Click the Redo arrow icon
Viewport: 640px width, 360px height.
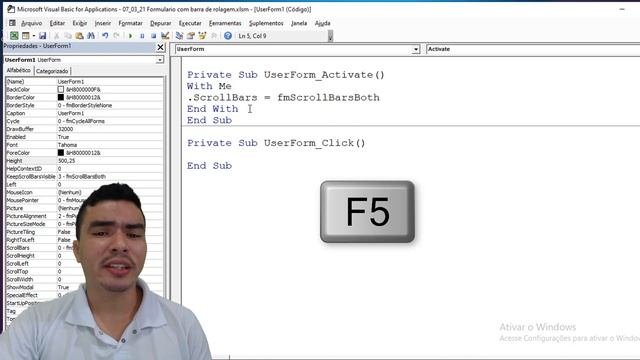pyautogui.click(x=117, y=36)
